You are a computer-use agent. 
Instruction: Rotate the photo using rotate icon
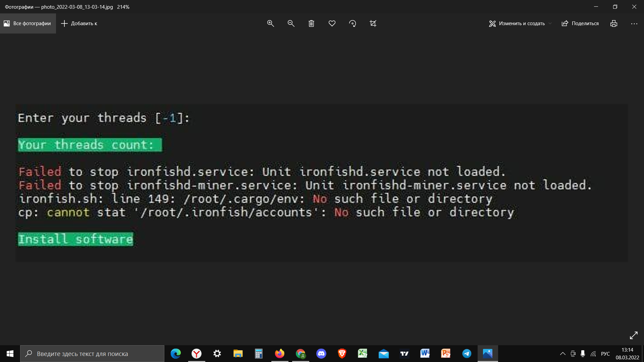click(x=353, y=23)
